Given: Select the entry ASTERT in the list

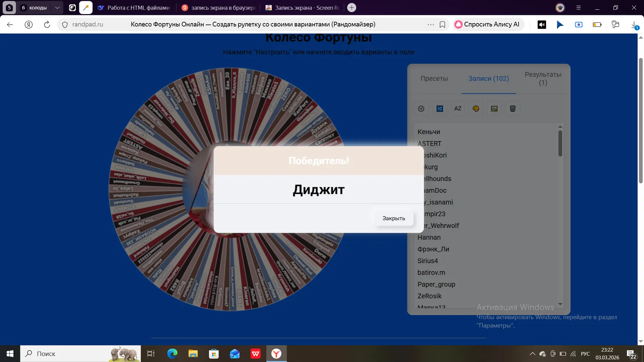Looking at the screenshot, I should [x=429, y=144].
